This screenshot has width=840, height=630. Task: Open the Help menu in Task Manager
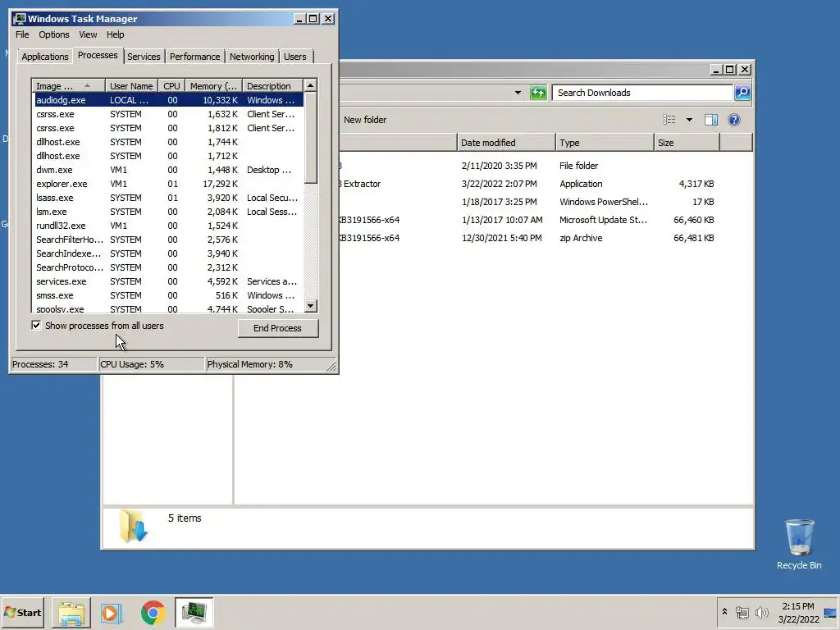[x=115, y=34]
